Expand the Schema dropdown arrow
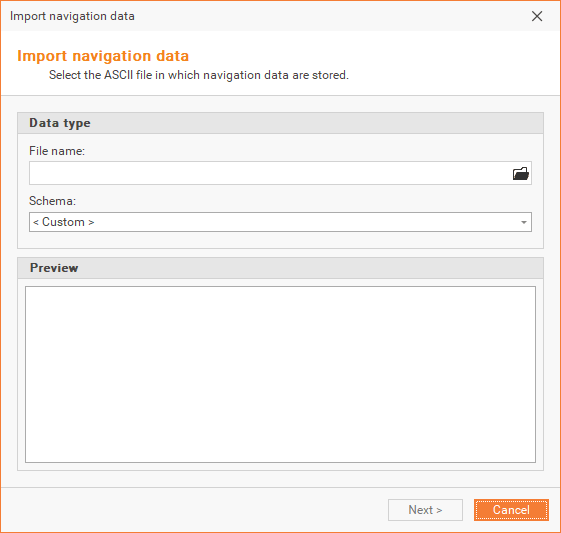Screen dimensions: 561x533 tap(523, 222)
